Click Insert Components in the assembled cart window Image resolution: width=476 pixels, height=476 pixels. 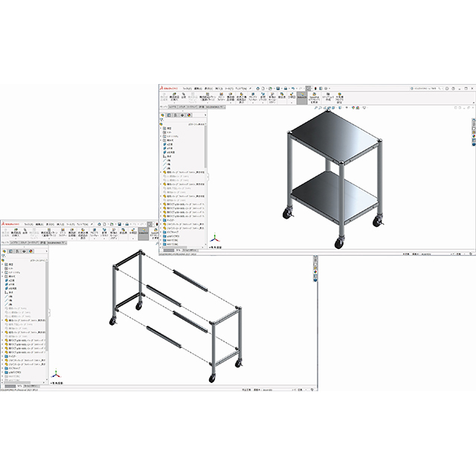(175, 97)
